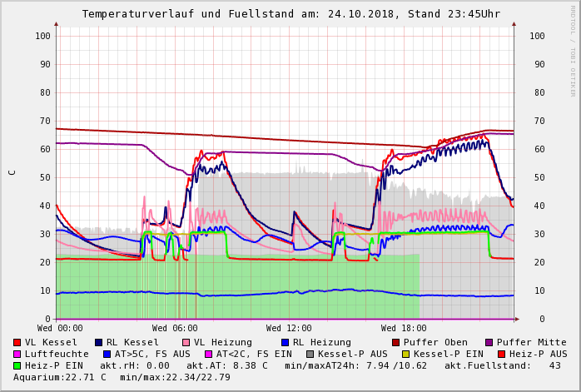This screenshot has width=581, height=392.
Task: Click the 'Wed 12:00' time axis label
Action: [289, 328]
